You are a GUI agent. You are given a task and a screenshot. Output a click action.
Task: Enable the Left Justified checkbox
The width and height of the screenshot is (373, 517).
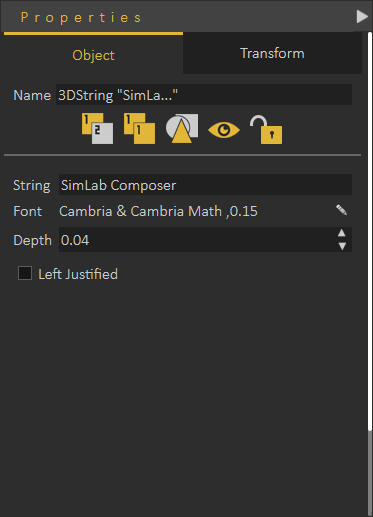pyautogui.click(x=25, y=273)
